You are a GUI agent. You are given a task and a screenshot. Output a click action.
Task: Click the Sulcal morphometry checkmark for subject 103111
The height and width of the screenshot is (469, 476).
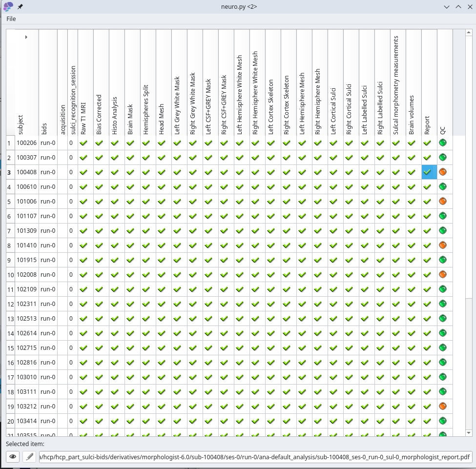pos(396,391)
